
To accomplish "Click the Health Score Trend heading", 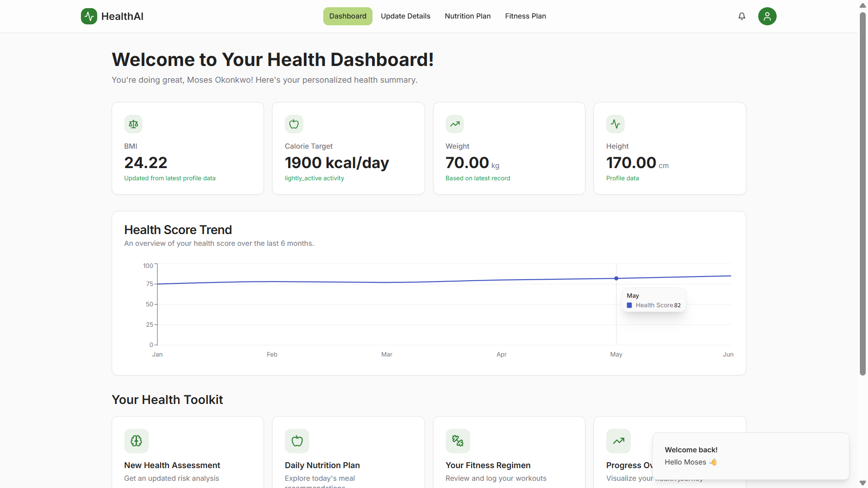I will coord(178,230).
